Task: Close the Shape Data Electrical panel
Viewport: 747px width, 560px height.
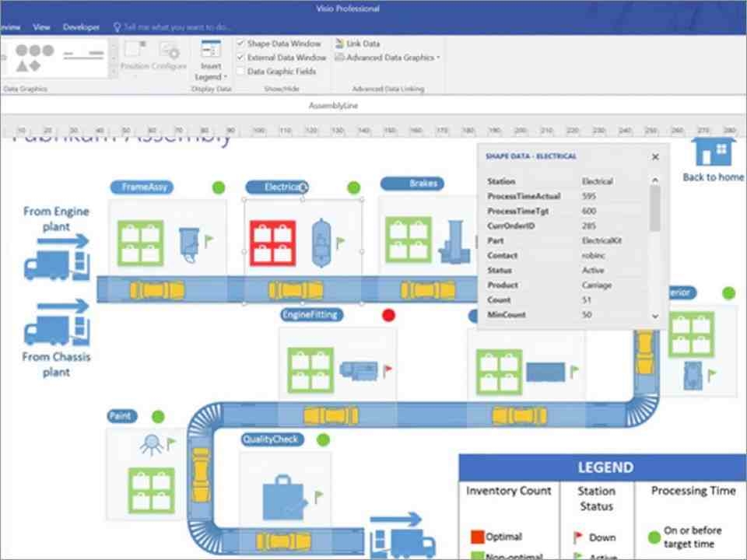Action: [x=655, y=156]
